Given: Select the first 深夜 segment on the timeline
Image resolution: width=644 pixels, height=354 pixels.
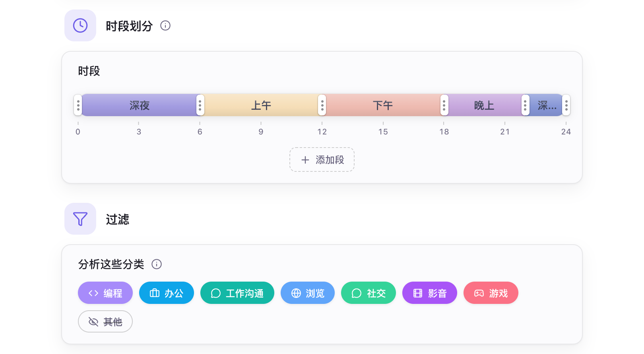Looking at the screenshot, I should pyautogui.click(x=139, y=105).
